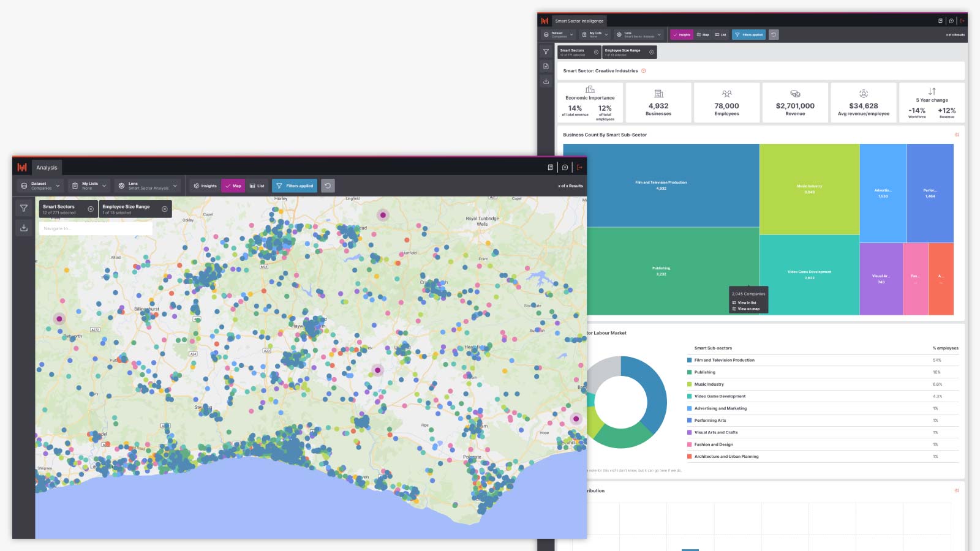Click reset arrow in Smart Sector Intelligence toolbar
980x551 pixels.
click(x=774, y=35)
